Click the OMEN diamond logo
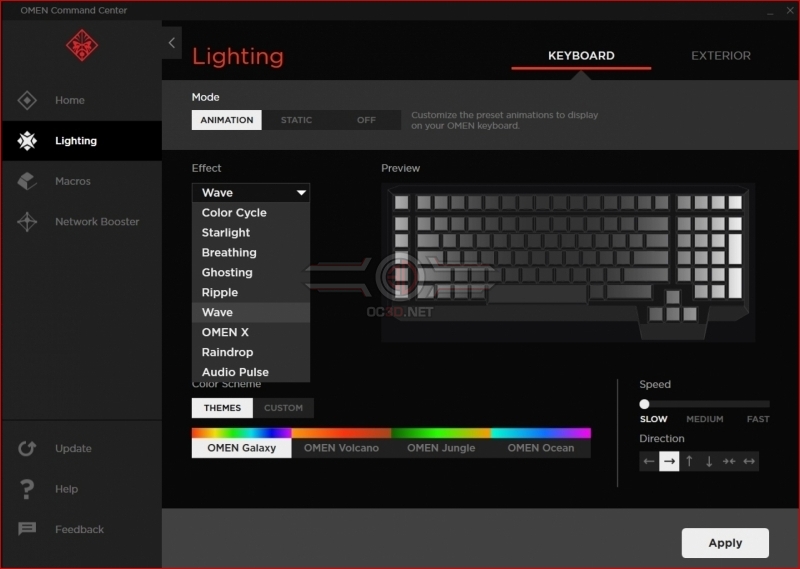 [x=82, y=45]
